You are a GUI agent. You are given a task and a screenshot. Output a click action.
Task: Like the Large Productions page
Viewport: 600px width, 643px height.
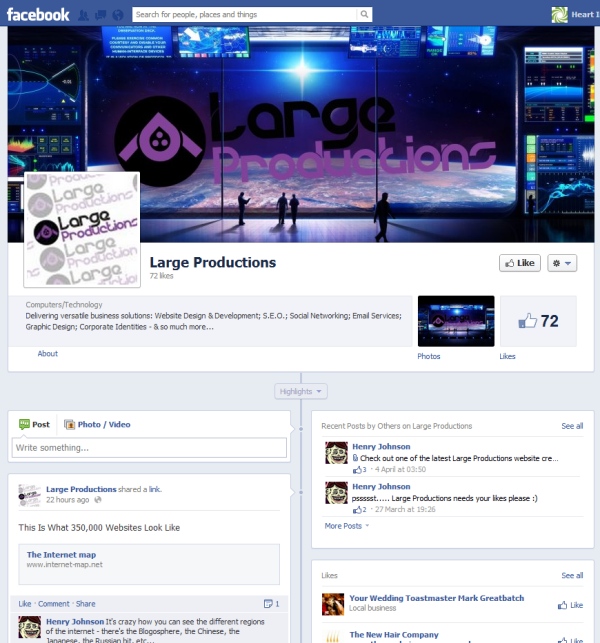(x=519, y=263)
